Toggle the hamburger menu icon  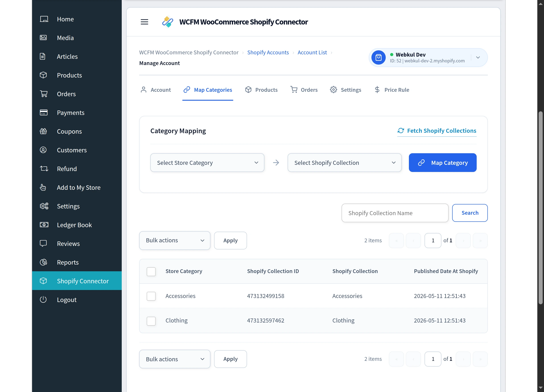[x=144, y=22]
